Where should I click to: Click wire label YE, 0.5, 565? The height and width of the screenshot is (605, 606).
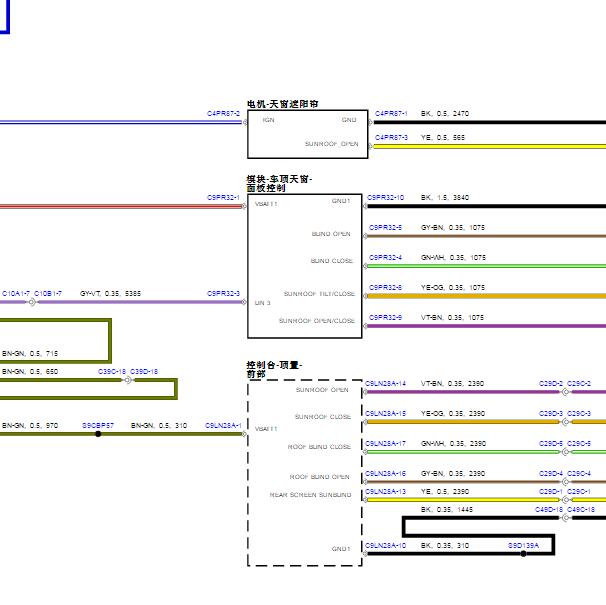[x=443, y=138]
